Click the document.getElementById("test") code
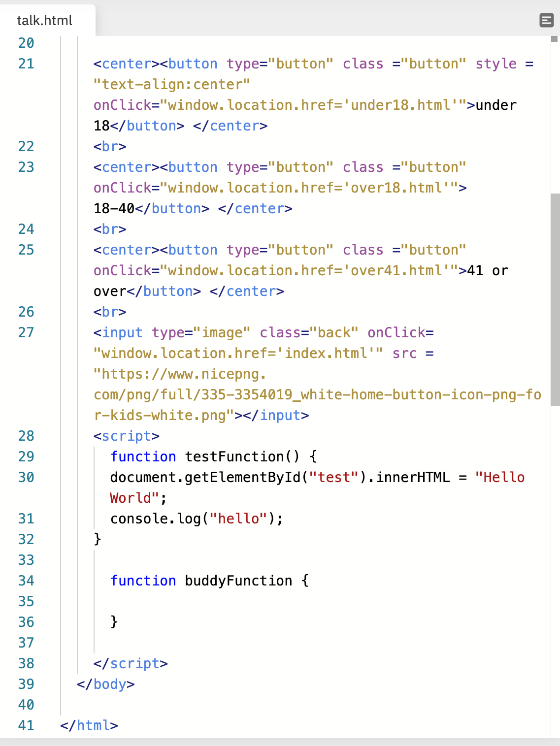 coord(239,477)
